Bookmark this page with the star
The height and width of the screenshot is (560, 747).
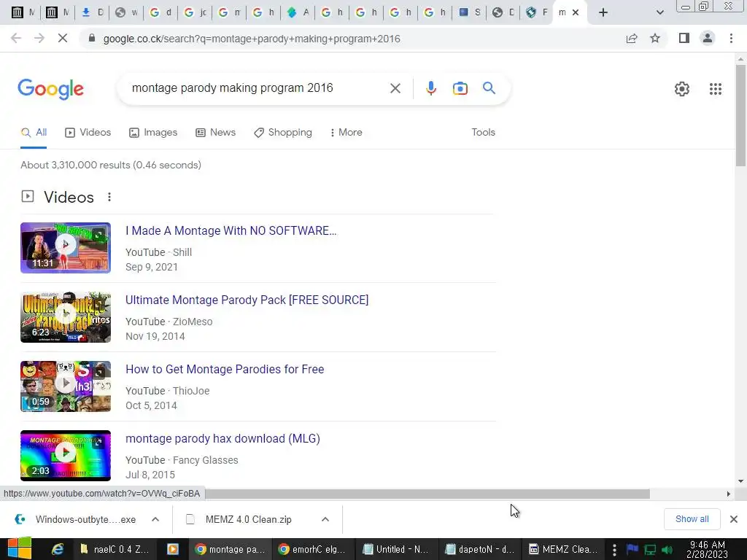(x=655, y=39)
